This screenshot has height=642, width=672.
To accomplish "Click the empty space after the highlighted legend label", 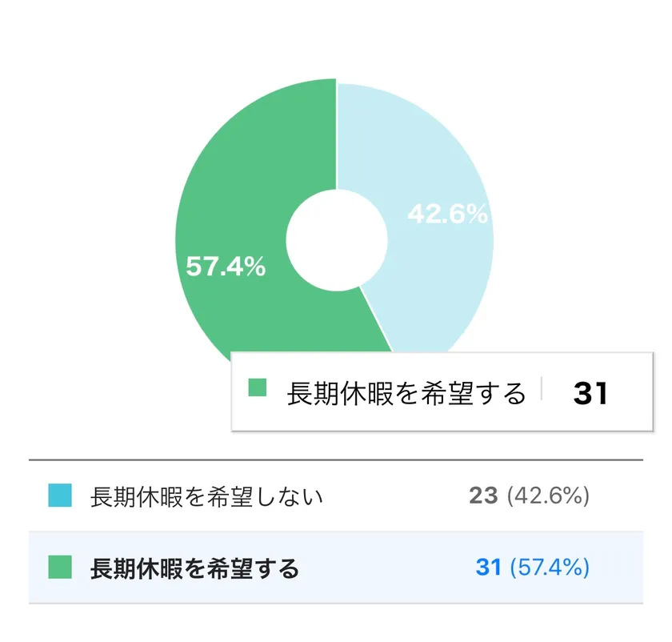I will (384, 568).
